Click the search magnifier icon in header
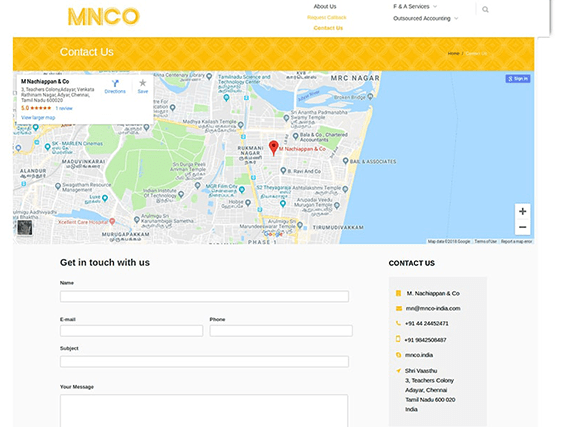This screenshot has width=570, height=427. 485,9
